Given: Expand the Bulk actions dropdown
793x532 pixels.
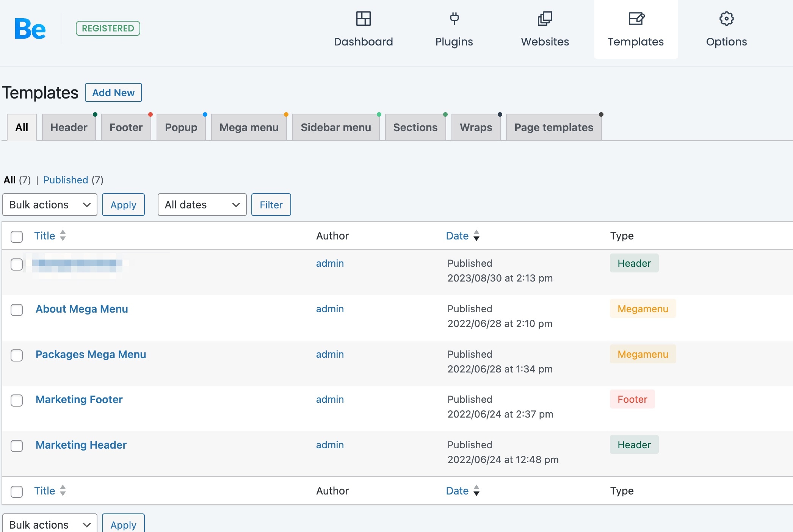Looking at the screenshot, I should click(50, 204).
